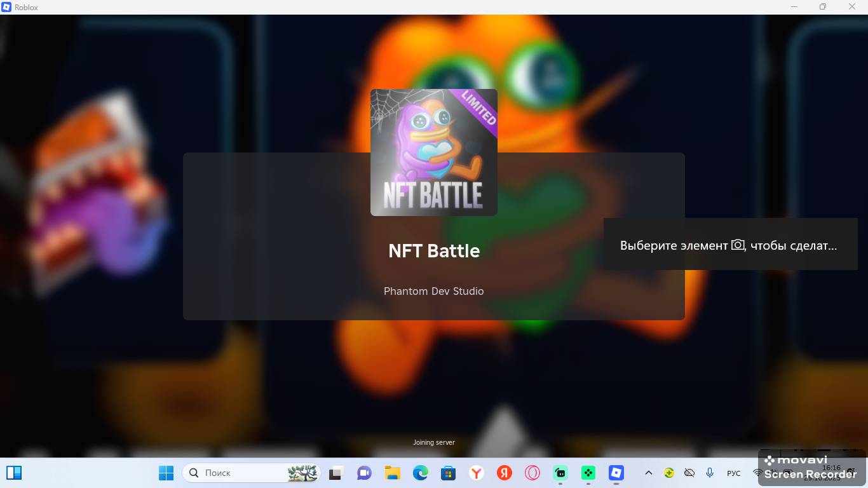Close the Roblox window

[852, 7]
